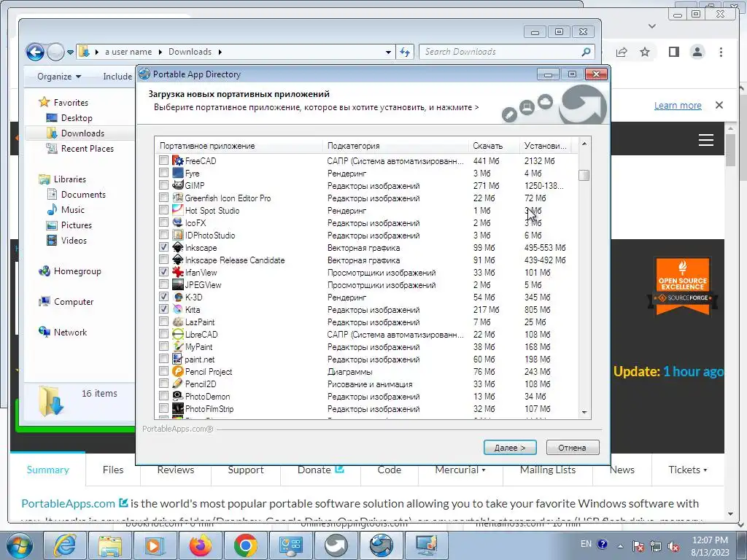Click the Explorer back arrow button
Screen dimensions: 747x560
35,52
